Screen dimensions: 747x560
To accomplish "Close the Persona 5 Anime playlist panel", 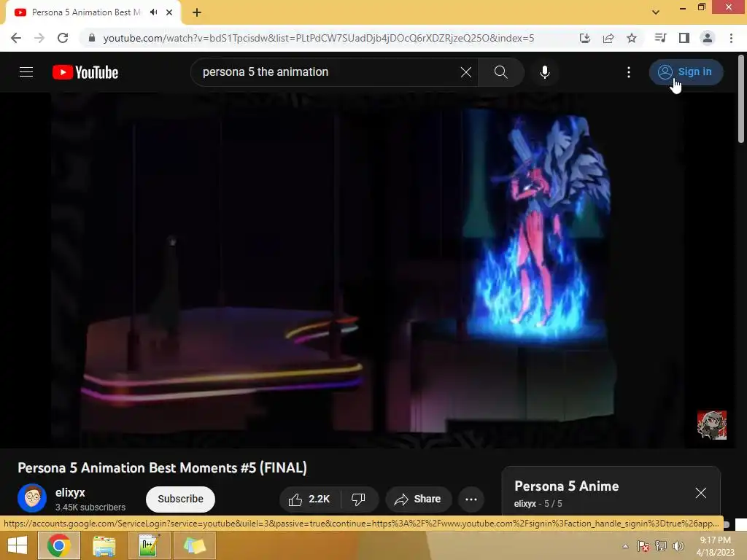I will coord(701,493).
